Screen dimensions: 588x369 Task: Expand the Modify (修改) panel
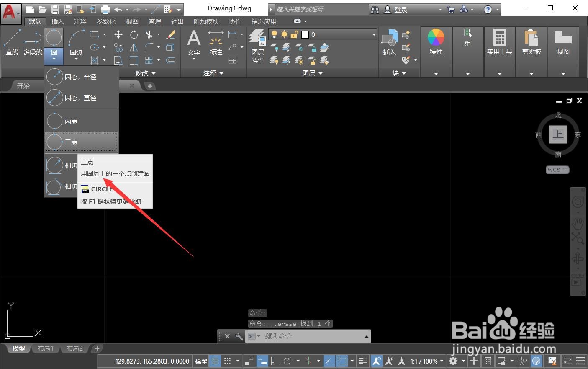coord(145,73)
